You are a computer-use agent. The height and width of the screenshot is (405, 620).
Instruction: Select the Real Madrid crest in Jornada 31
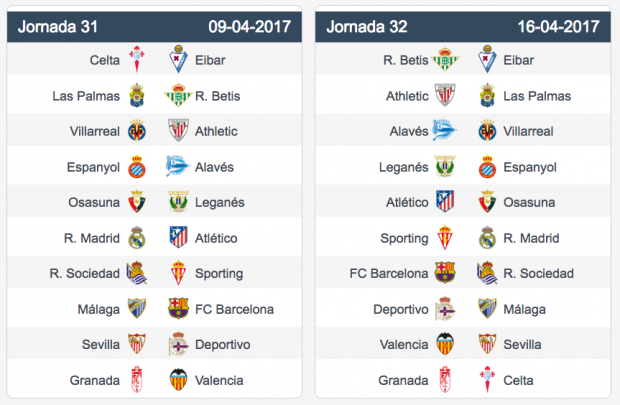pyautogui.click(x=137, y=238)
